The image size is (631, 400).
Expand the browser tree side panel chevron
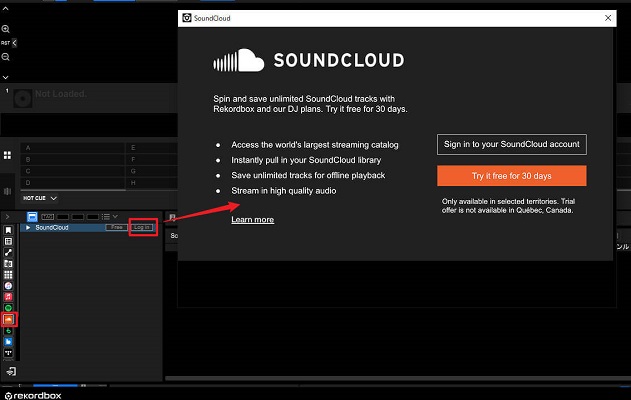click(x=7, y=216)
